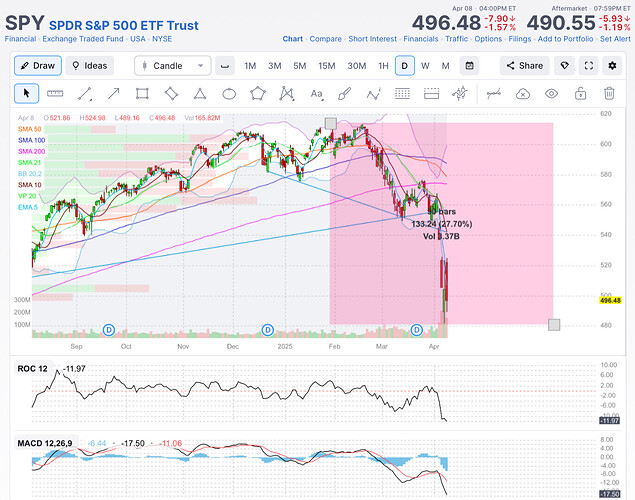
Task: Click the diamond premium icon
Action: point(565,66)
